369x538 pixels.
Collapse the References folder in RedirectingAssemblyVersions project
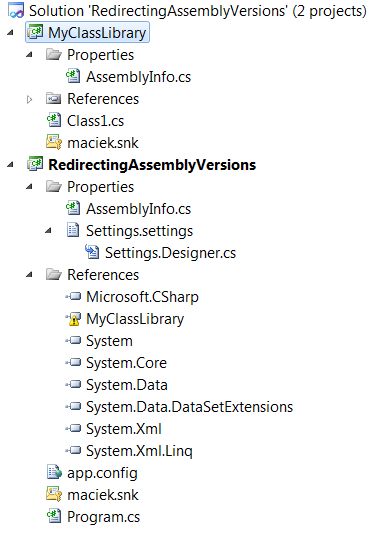(30, 275)
